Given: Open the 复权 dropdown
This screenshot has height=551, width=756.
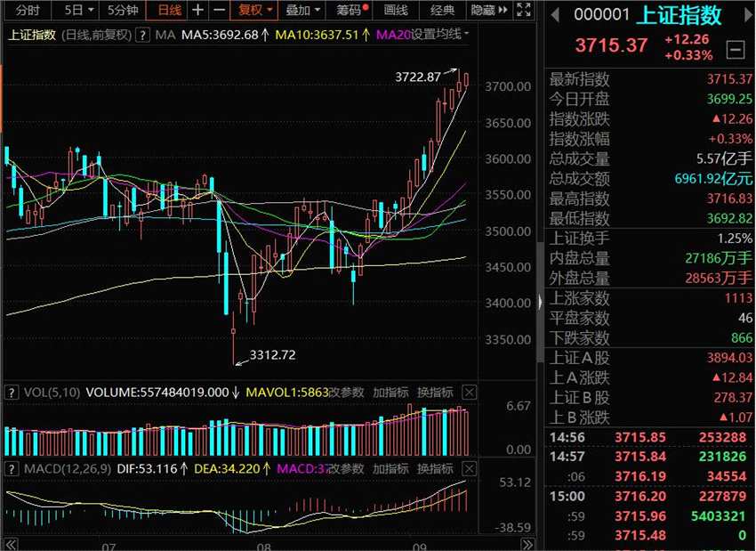Looking at the screenshot, I should point(253,11).
